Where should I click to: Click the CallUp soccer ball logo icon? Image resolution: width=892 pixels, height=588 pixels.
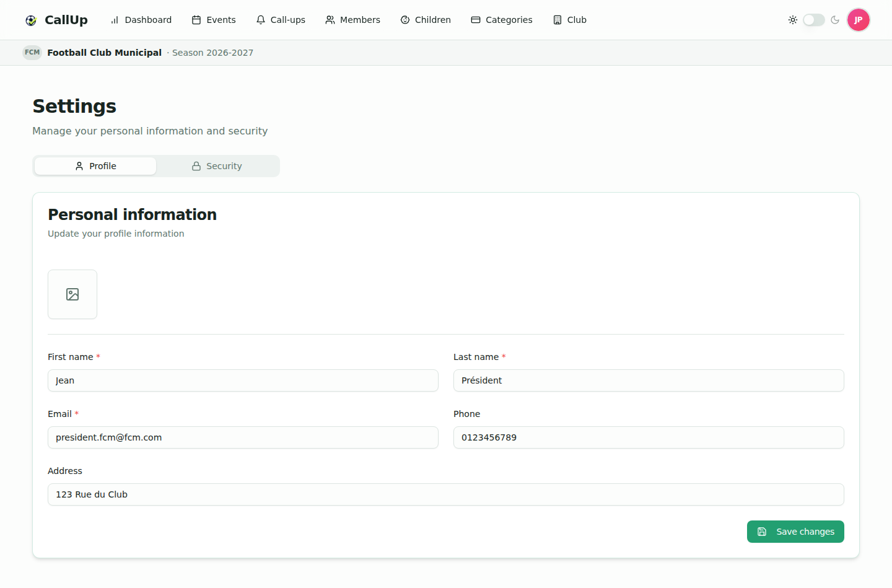click(31, 20)
